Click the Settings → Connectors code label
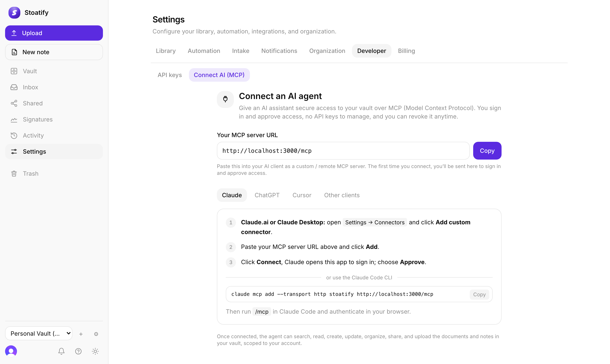The width and height of the screenshot is (610, 364). point(375,222)
